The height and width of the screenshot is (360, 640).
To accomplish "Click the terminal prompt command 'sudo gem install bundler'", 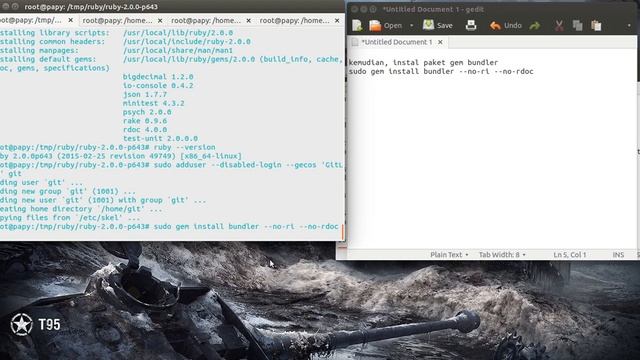I will pos(206,227).
